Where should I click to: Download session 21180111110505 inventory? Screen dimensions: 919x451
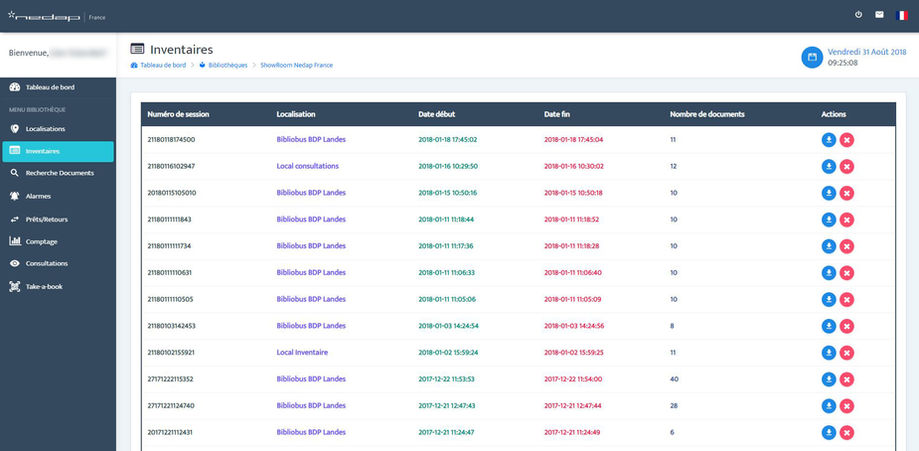click(829, 300)
